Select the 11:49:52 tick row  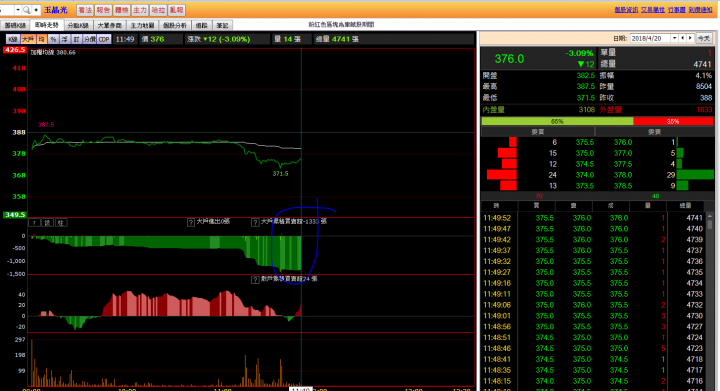593,218
